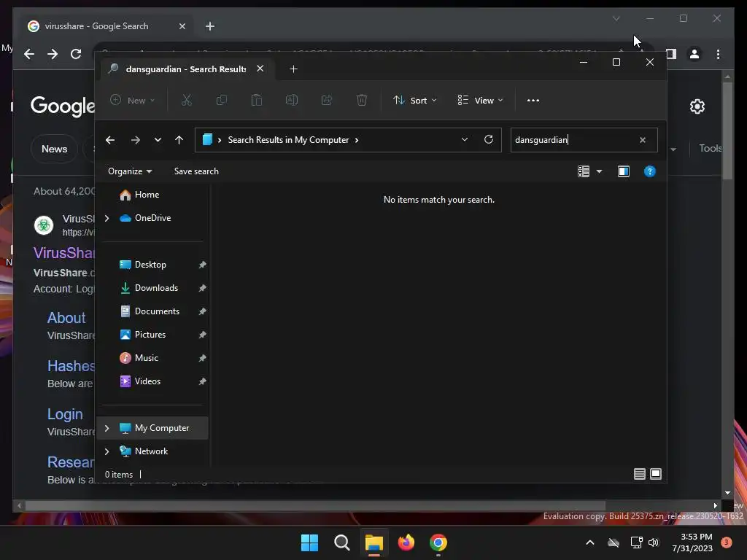
Task: Add a new File Explorer tab
Action: point(293,69)
